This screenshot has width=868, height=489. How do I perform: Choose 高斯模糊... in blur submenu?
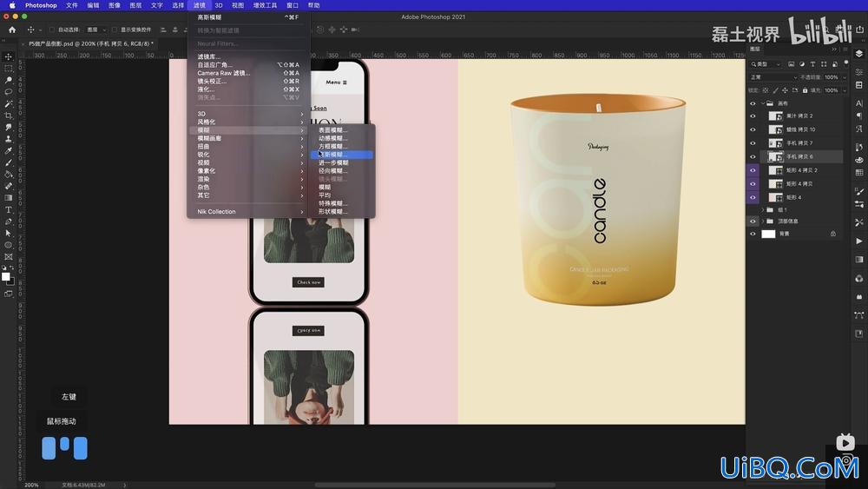coord(341,155)
